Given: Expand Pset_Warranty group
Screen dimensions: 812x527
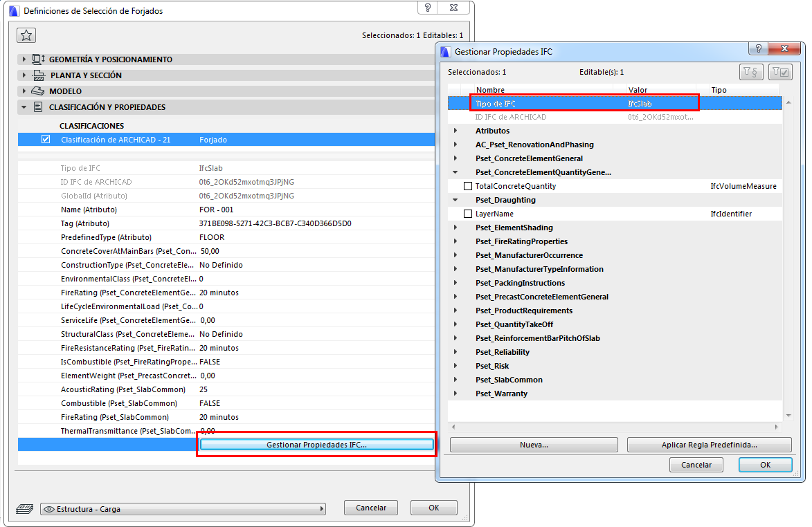Looking at the screenshot, I should tap(455, 393).
